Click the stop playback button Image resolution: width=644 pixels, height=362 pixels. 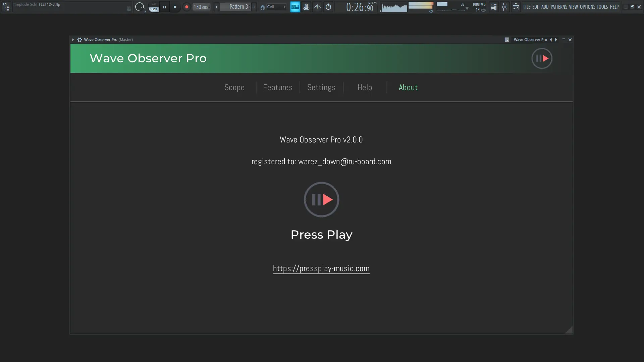pos(175,7)
